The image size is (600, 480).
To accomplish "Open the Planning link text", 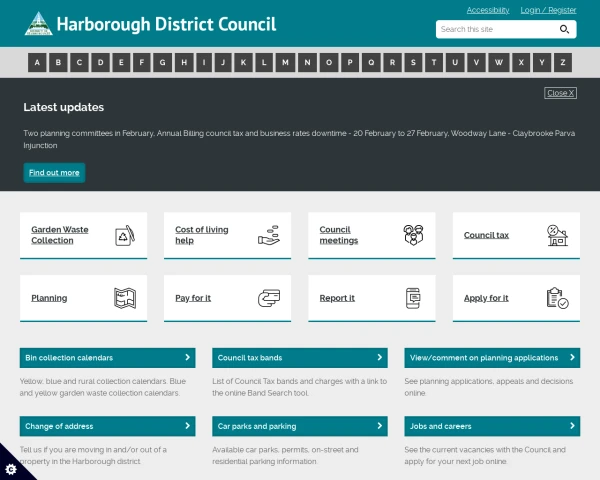I will click(49, 298).
